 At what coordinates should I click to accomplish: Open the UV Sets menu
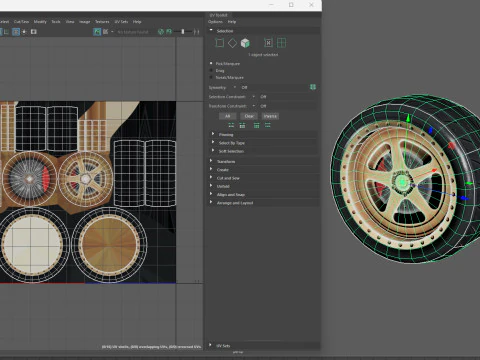(x=121, y=22)
